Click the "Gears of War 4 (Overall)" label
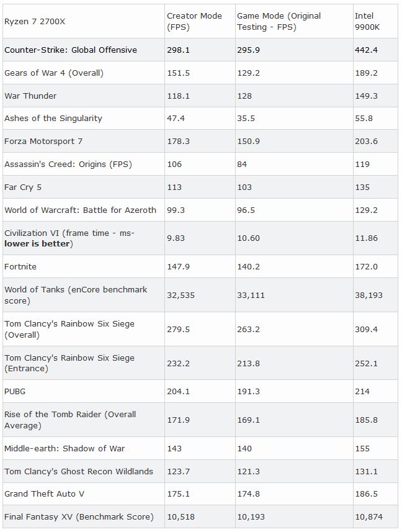Viewport: 402px width, 532px height. (54, 73)
